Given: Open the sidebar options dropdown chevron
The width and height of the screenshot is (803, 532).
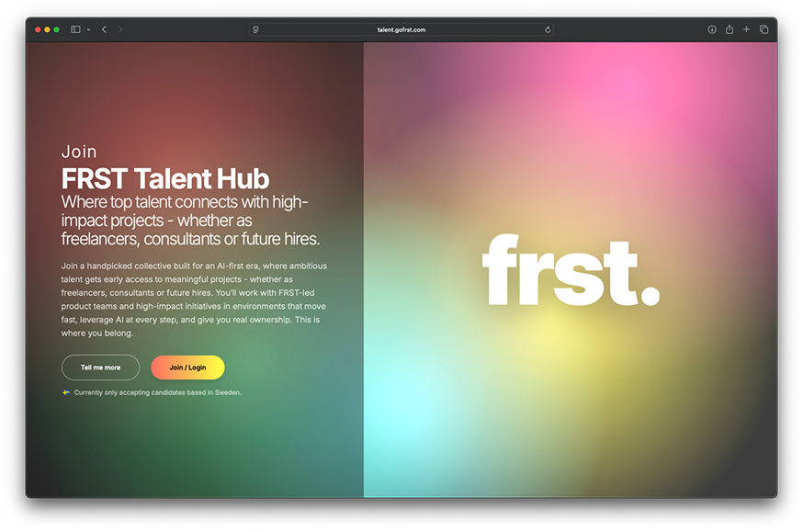Looking at the screenshot, I should pyautogui.click(x=88, y=29).
